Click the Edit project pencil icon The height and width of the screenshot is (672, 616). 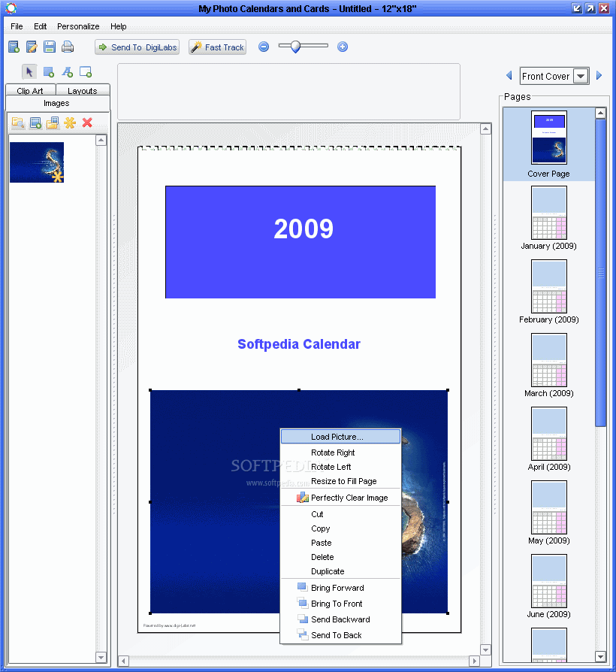tap(32, 47)
